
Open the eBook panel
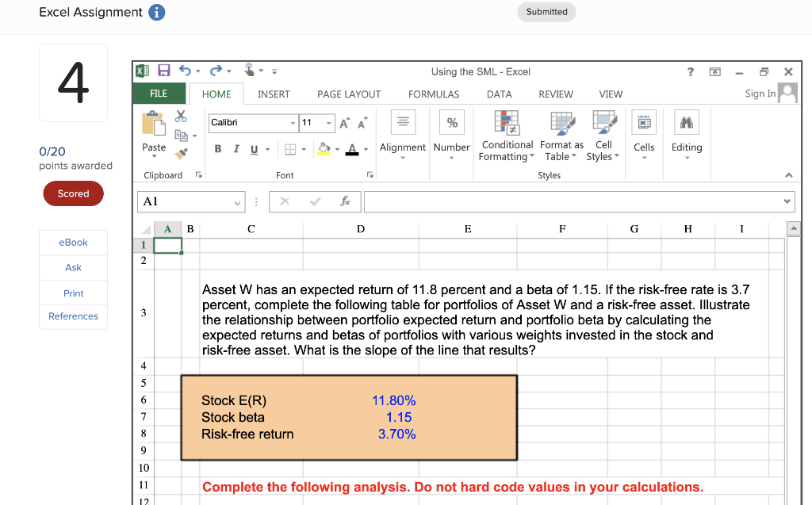coord(73,242)
